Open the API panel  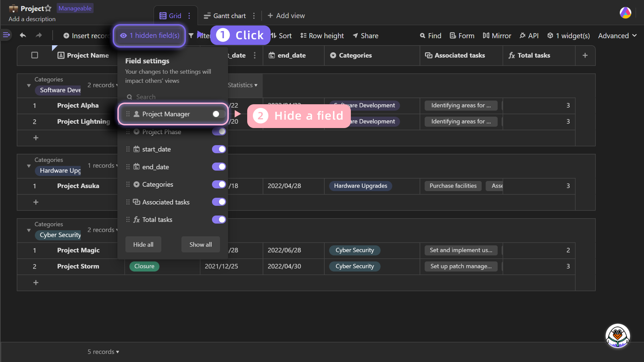coord(529,36)
